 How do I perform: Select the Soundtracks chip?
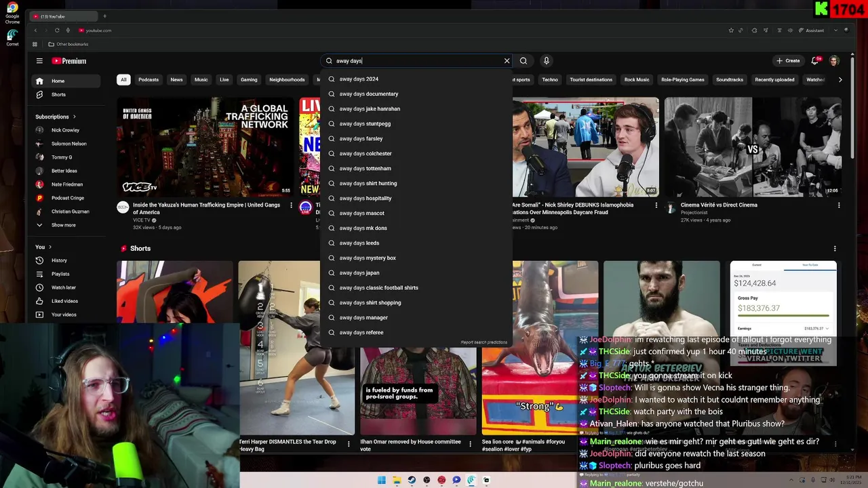[x=730, y=79]
